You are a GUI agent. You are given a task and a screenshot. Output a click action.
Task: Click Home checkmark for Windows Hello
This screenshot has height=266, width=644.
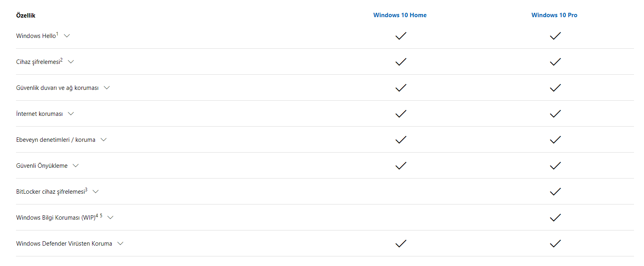click(401, 36)
